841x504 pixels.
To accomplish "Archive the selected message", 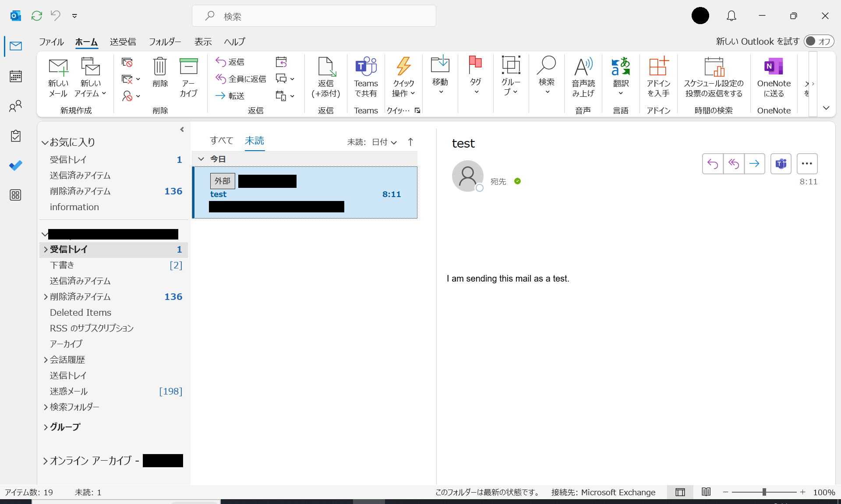I will (188, 78).
